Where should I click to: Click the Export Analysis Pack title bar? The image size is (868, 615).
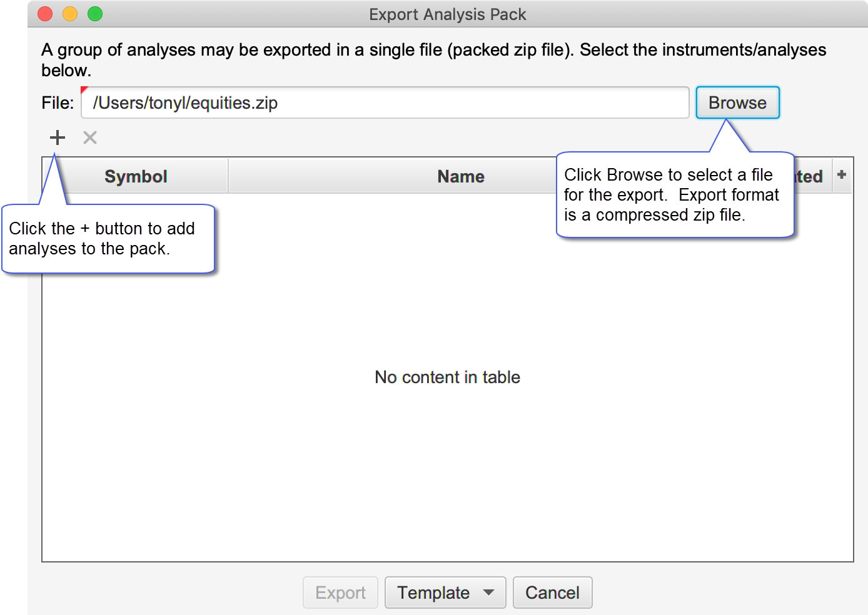tap(448, 14)
